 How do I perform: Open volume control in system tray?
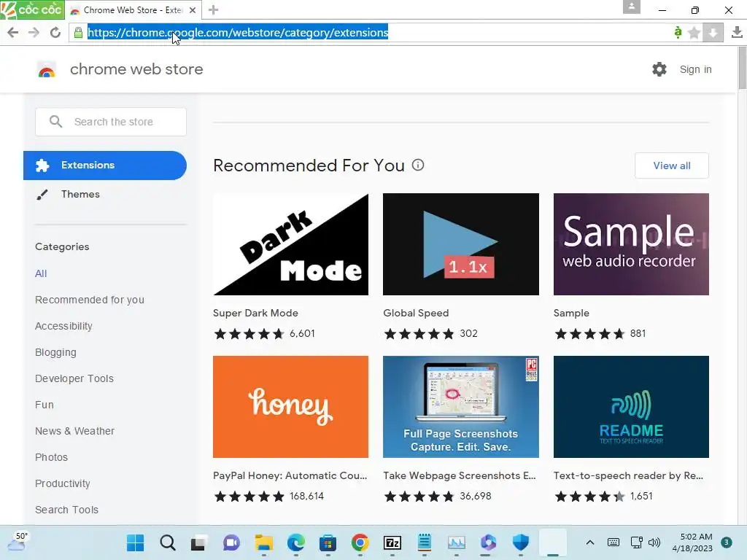(x=654, y=542)
